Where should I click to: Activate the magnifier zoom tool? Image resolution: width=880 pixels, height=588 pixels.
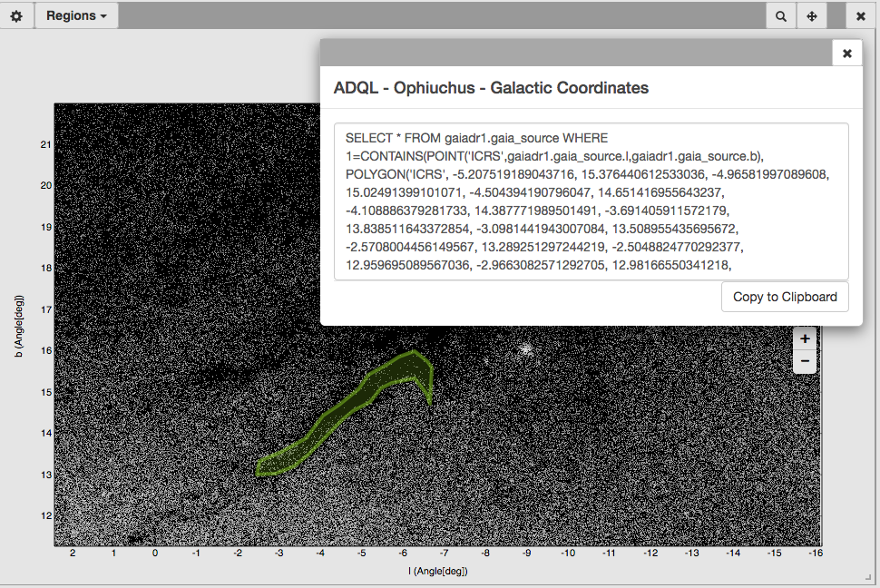(x=780, y=15)
